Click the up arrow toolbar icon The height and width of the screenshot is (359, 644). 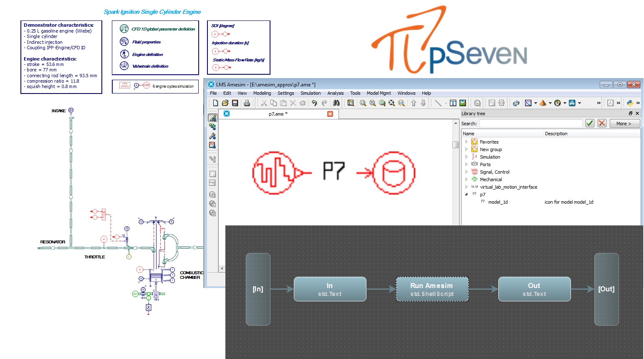(414, 103)
